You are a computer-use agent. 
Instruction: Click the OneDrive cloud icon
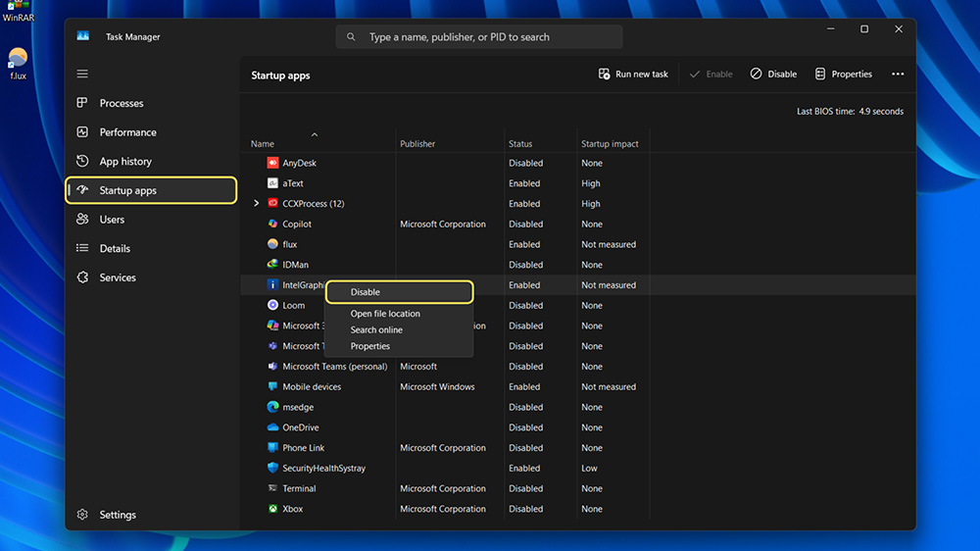pyautogui.click(x=272, y=427)
